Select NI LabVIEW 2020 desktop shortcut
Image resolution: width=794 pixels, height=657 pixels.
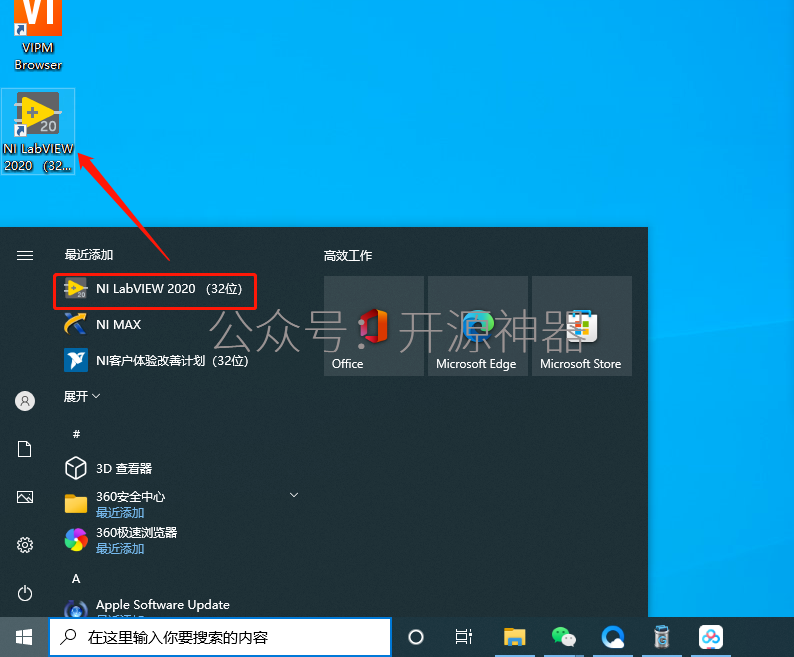point(38,132)
